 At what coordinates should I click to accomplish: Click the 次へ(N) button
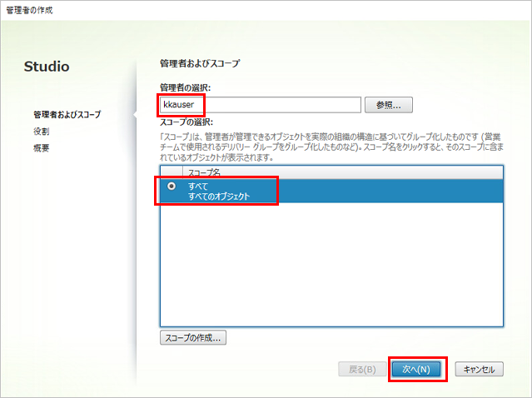[x=416, y=369]
